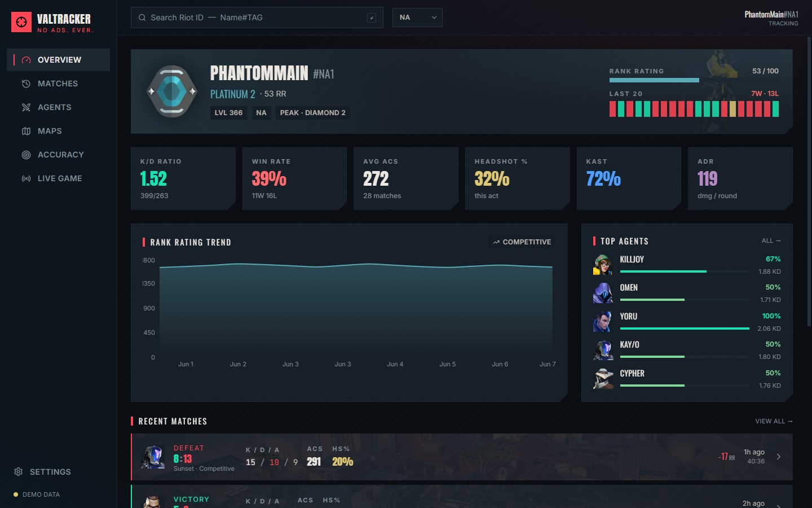Screen dimensions: 812x508
Task: Click the Accuracy target icon
Action: point(26,155)
